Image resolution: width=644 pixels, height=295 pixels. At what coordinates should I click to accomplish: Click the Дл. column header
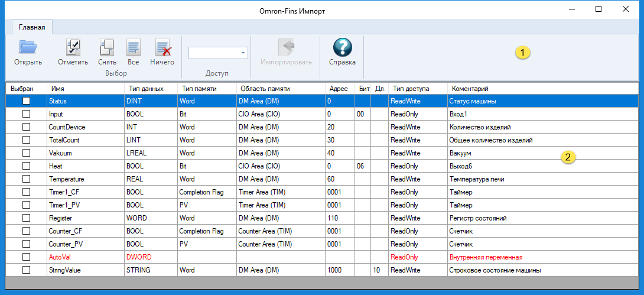379,88
